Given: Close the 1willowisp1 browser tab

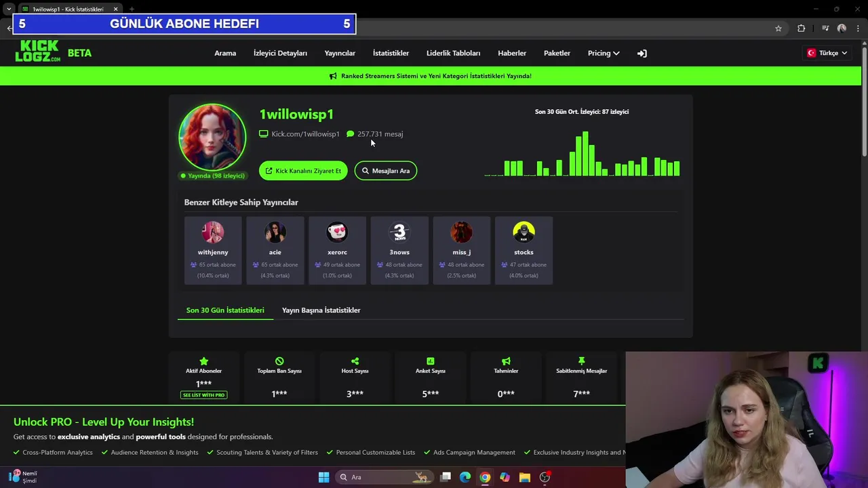Looking at the screenshot, I should 115,9.
